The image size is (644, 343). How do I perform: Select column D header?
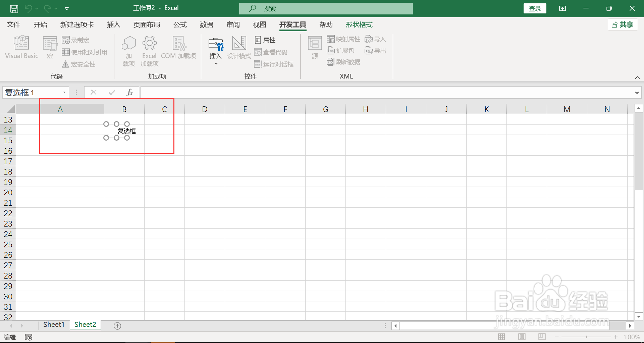pos(205,109)
